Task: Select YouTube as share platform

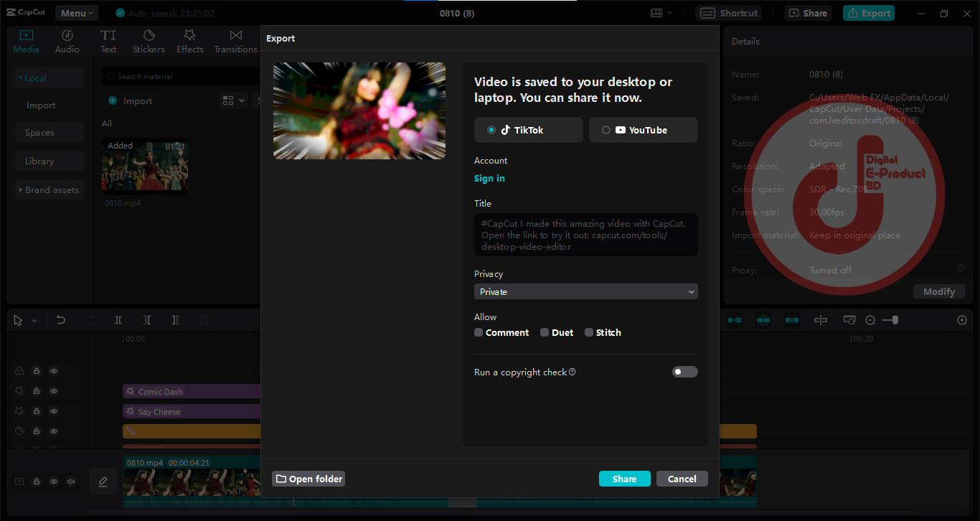Action: [644, 130]
